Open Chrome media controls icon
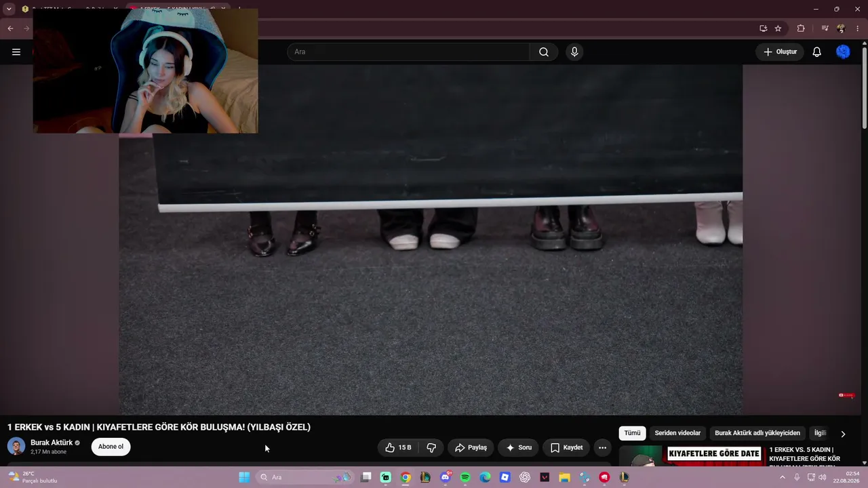 pos(825,28)
